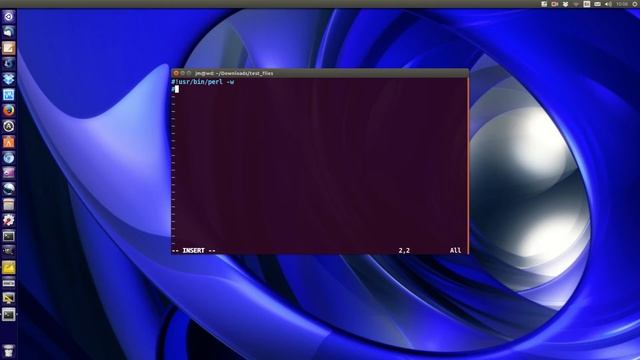Open Dropbox indicator in top panel
This screenshot has width=640, height=360.
tap(565, 4)
